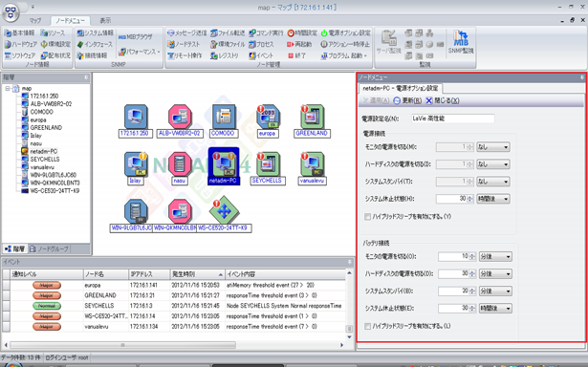Click アクション一時停止

pyautogui.click(x=345, y=44)
